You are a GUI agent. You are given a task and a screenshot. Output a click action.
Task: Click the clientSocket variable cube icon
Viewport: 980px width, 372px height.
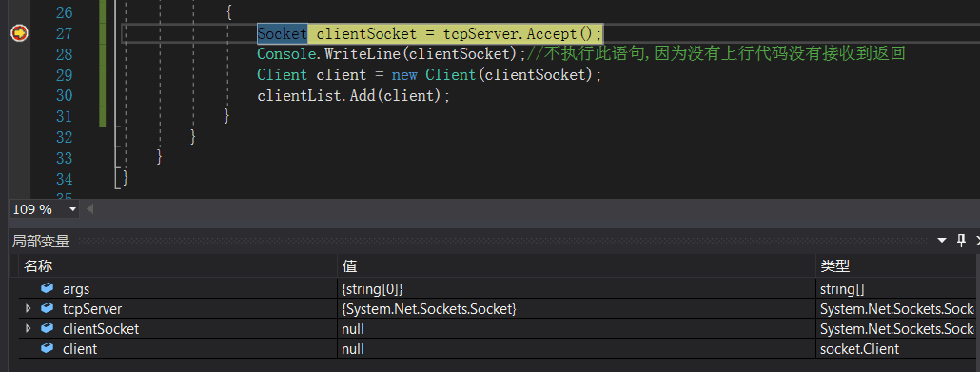[x=47, y=328]
